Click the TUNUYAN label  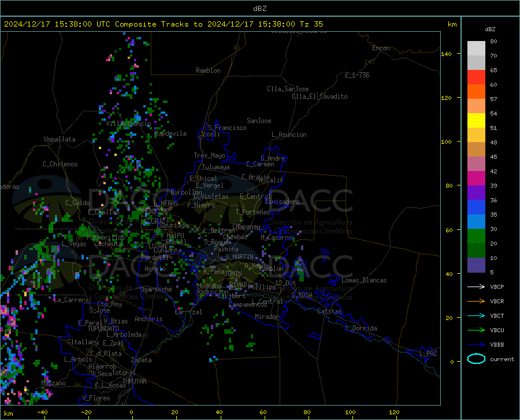(134, 381)
